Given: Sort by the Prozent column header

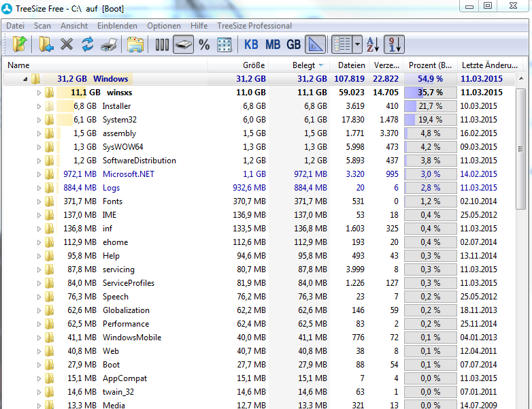Looking at the screenshot, I should (430, 65).
